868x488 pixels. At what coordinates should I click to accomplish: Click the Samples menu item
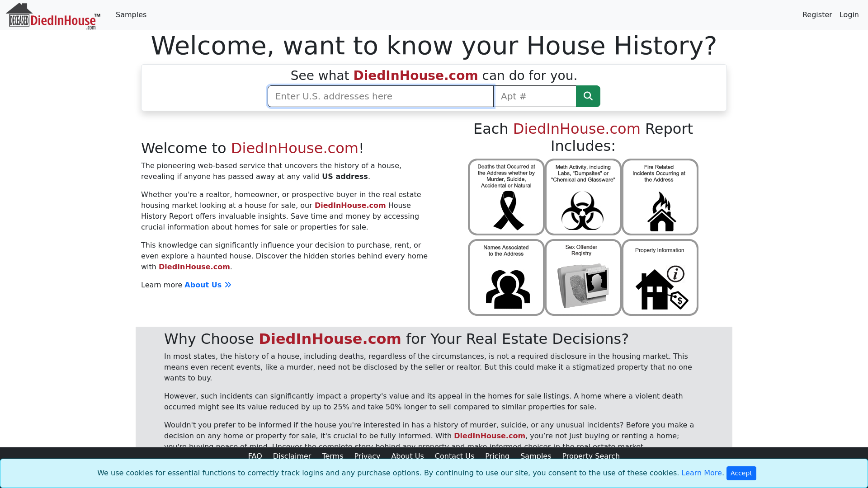(x=131, y=15)
